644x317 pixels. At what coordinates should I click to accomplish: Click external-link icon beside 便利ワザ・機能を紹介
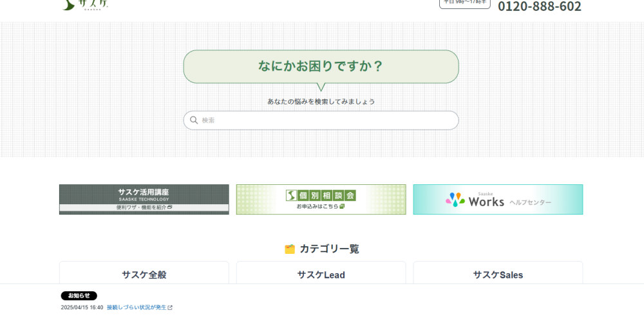tap(169, 207)
